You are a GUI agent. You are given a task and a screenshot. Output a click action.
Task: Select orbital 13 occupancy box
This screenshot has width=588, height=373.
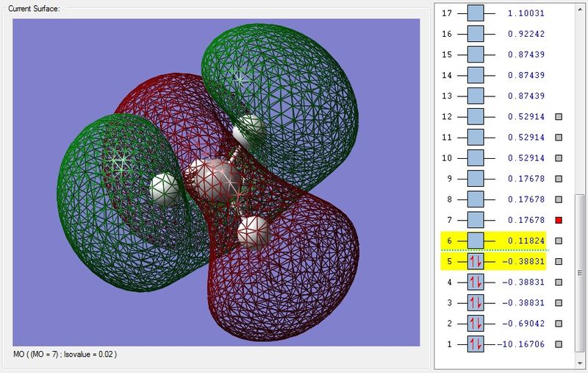coord(476,96)
